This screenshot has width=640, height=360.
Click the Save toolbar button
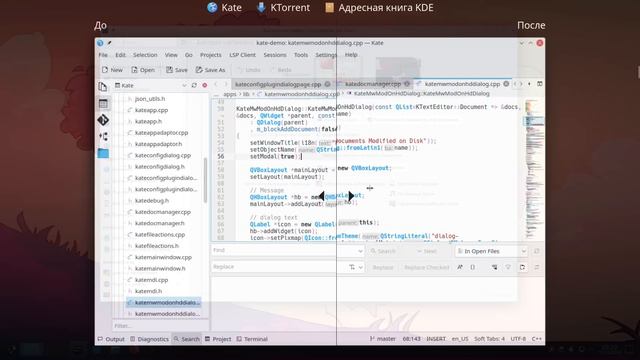pos(177,70)
